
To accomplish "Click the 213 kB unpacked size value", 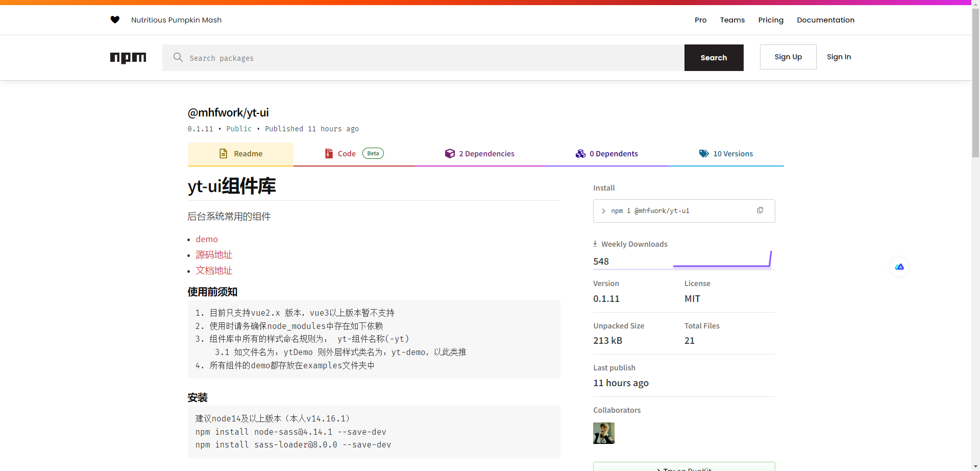I will (607, 341).
